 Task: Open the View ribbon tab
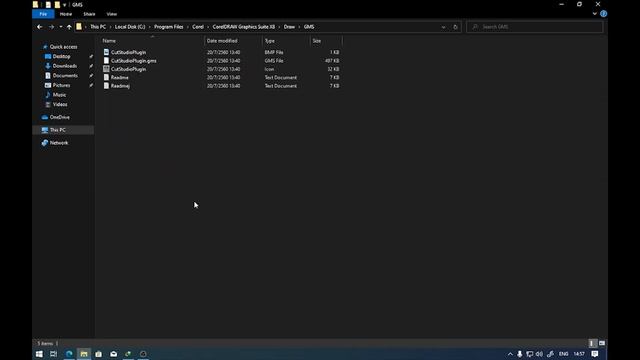tap(111, 14)
